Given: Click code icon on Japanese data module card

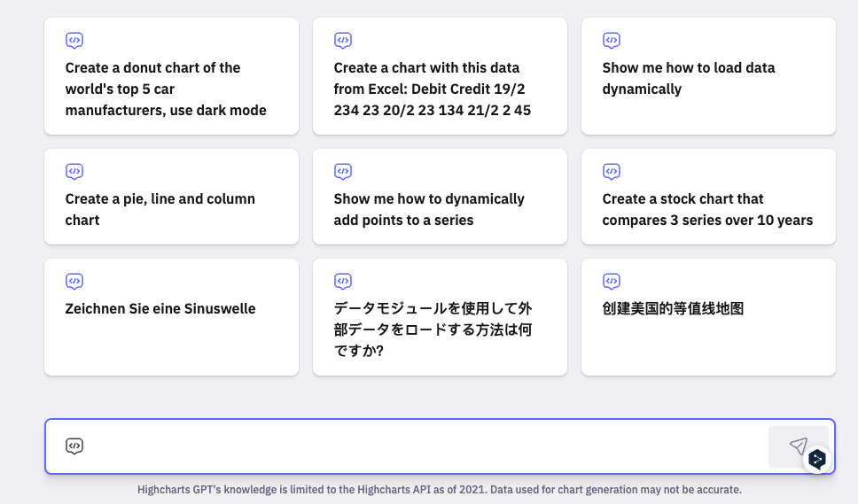Looking at the screenshot, I should click(x=343, y=281).
